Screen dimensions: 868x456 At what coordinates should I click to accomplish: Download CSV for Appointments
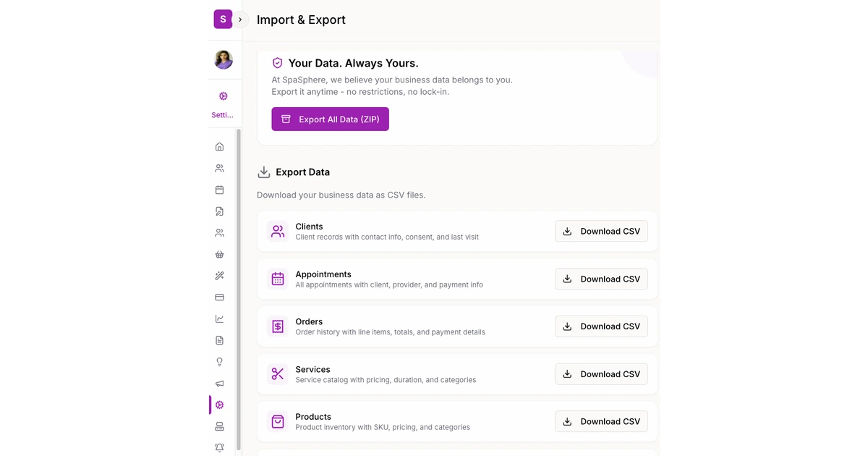point(601,279)
